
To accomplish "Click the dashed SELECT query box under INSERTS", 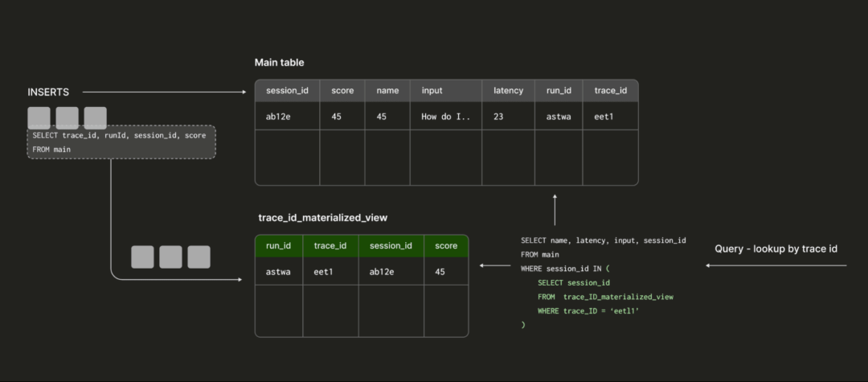I will (121, 142).
